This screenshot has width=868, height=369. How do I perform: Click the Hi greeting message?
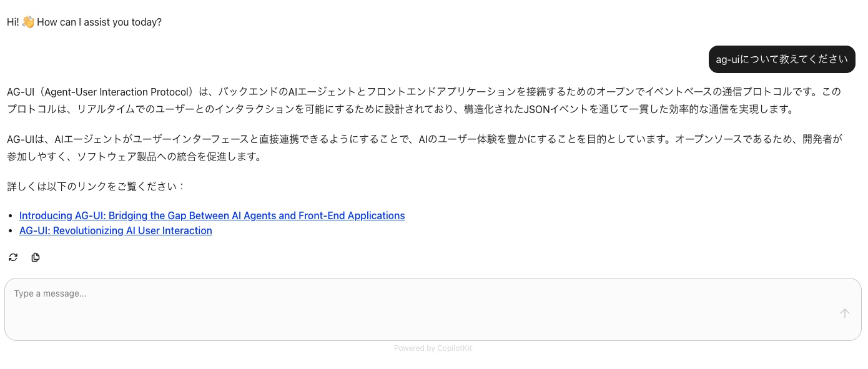(x=84, y=22)
